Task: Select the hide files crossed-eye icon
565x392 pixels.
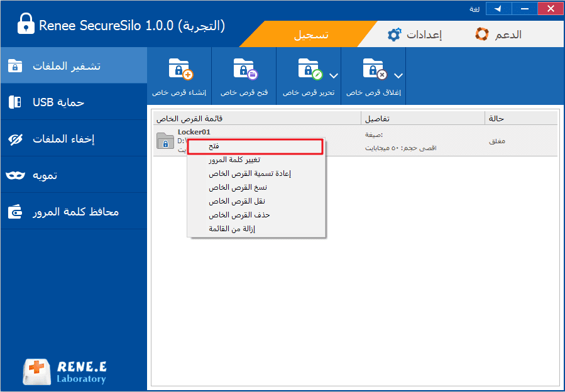Action: (15, 139)
